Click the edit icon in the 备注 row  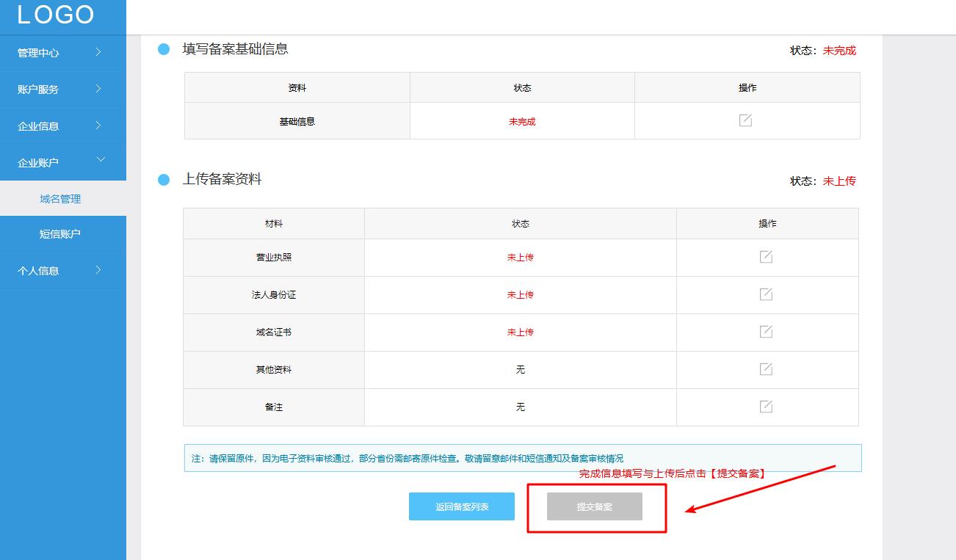point(767,407)
